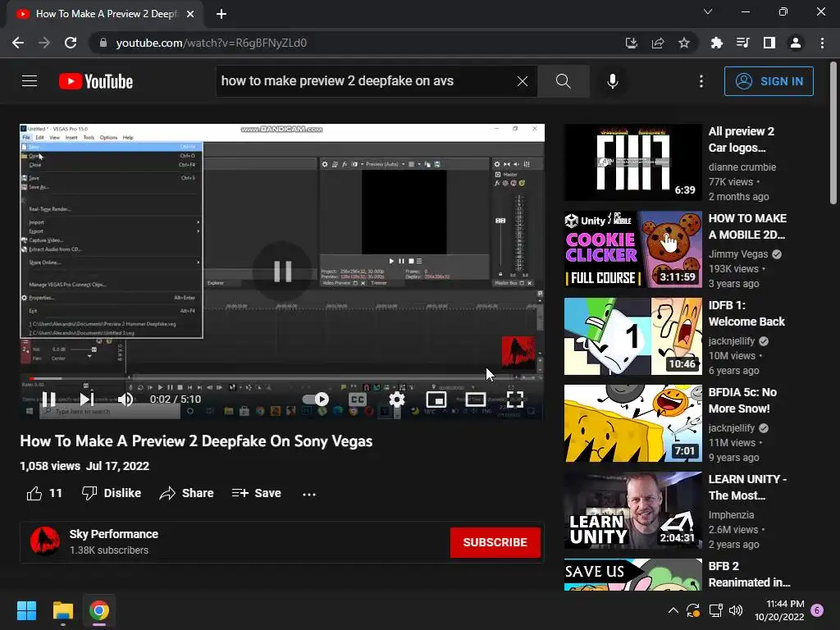Screen dimensions: 840x630
Task: Show hidden system tray icons
Action: 673,610
